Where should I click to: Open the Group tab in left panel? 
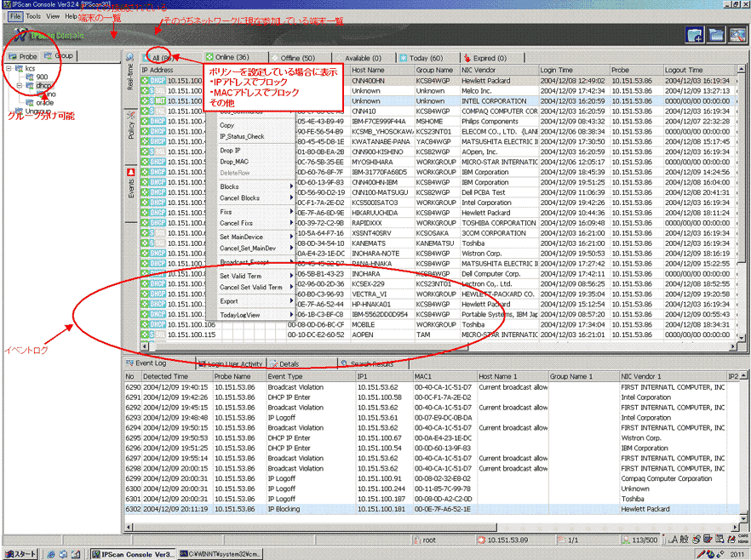coord(59,56)
